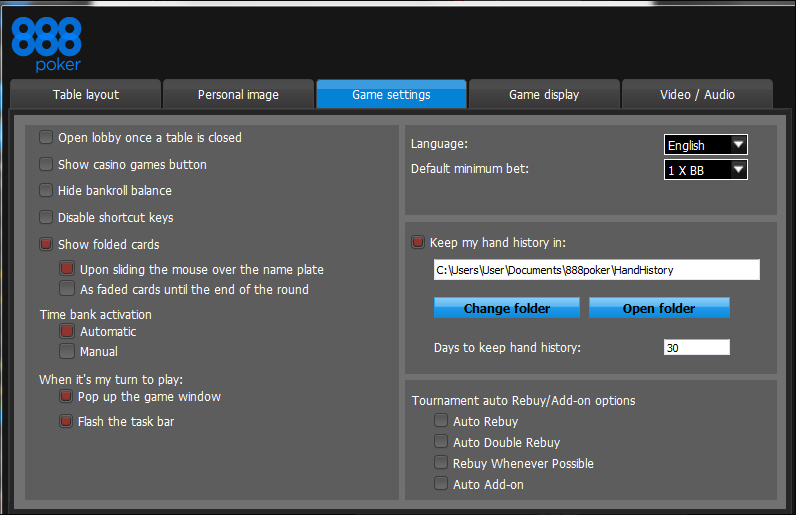796x515 pixels.
Task: Click the Open folder button
Action: 659,308
